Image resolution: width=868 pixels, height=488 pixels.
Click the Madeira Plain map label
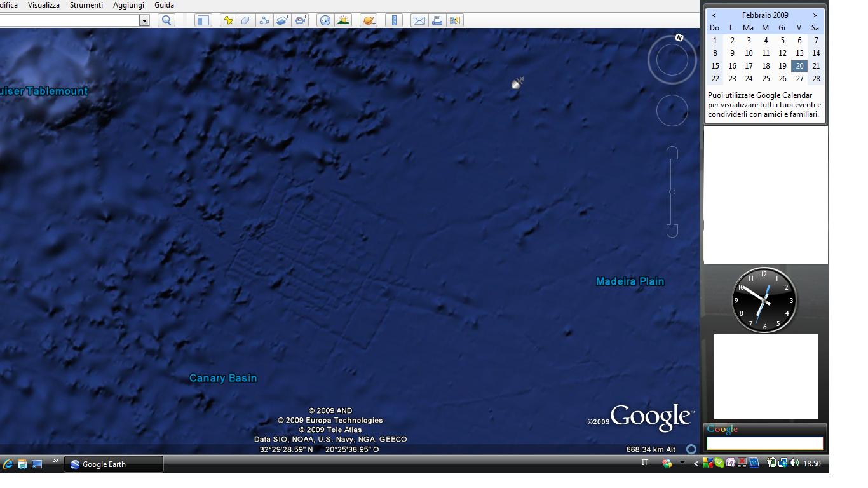pos(630,281)
